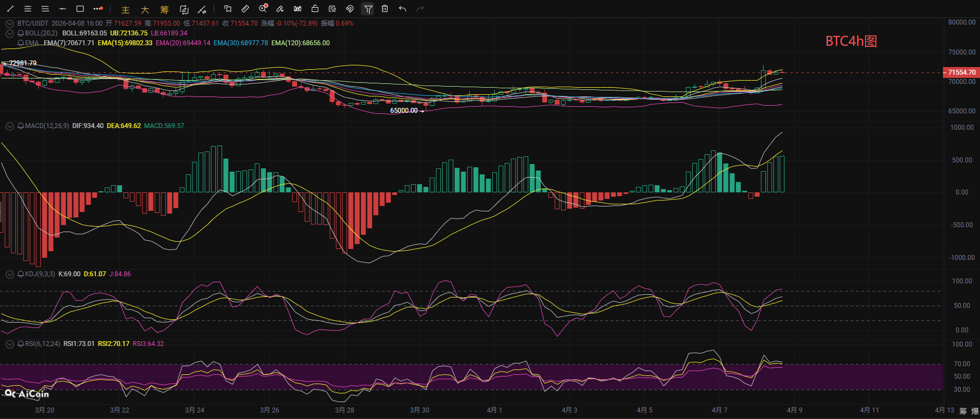
Task: Toggle the RSI indicator alert bell
Action: [21, 344]
